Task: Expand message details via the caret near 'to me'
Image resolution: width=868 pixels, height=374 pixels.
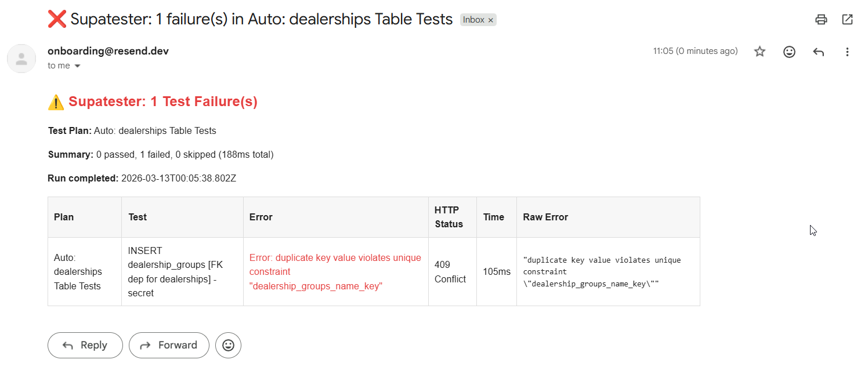Action: pos(77,66)
